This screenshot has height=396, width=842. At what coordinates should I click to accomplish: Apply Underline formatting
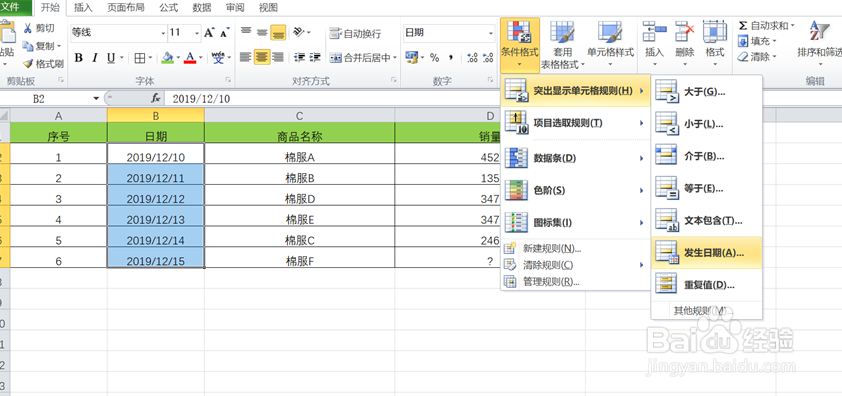(111, 57)
